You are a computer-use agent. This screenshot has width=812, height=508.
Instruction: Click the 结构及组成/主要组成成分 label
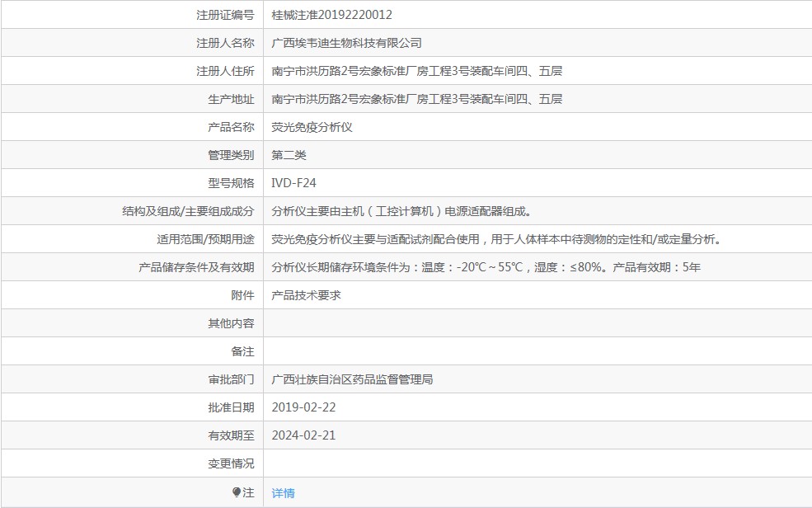point(188,211)
